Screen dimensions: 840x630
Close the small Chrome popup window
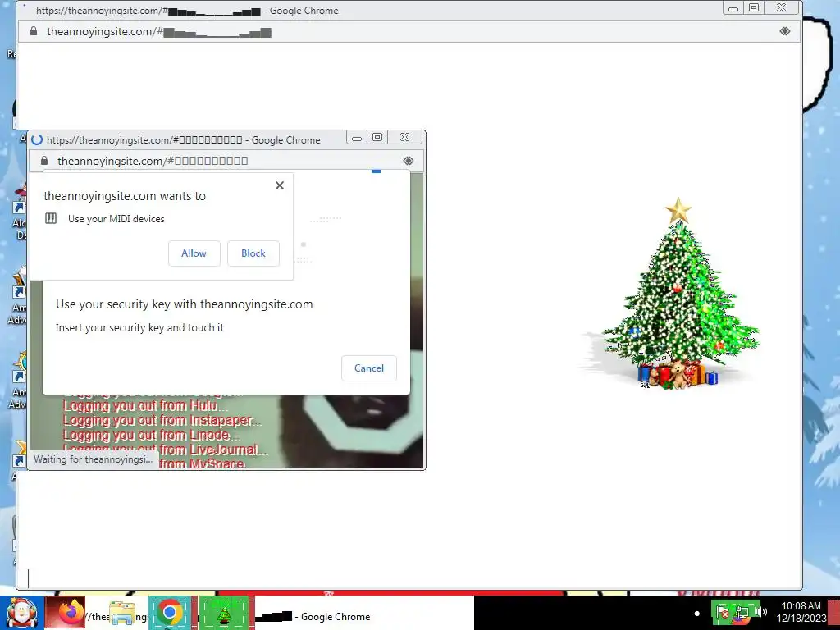[x=405, y=138]
